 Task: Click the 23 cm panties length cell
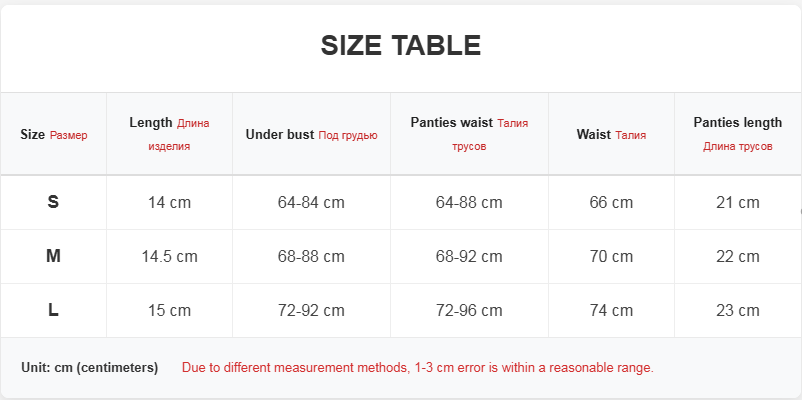pos(738,310)
